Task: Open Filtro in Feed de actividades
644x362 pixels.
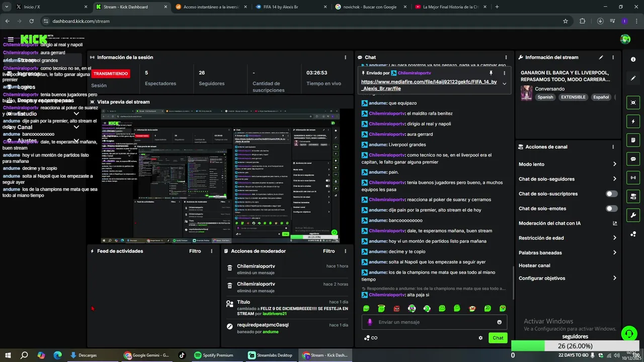Action: (195, 251)
